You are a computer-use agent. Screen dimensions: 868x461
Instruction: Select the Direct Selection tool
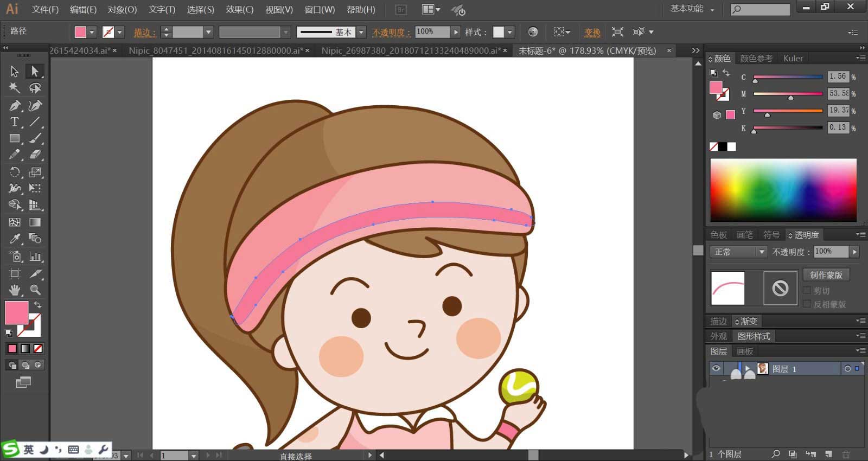coord(35,71)
